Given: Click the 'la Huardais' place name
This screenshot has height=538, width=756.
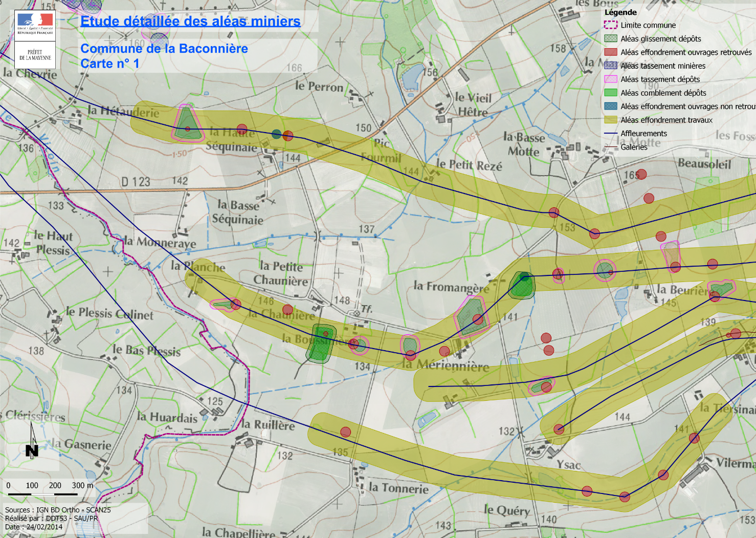Looking at the screenshot, I should (167, 417).
